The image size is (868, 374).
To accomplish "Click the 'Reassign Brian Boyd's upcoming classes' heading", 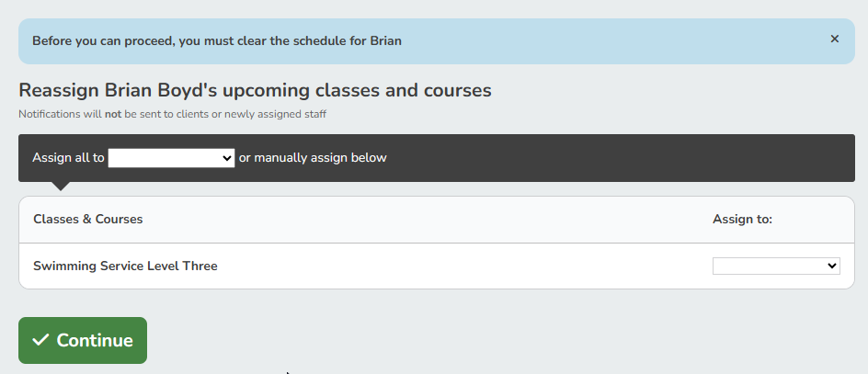I will pos(255,91).
